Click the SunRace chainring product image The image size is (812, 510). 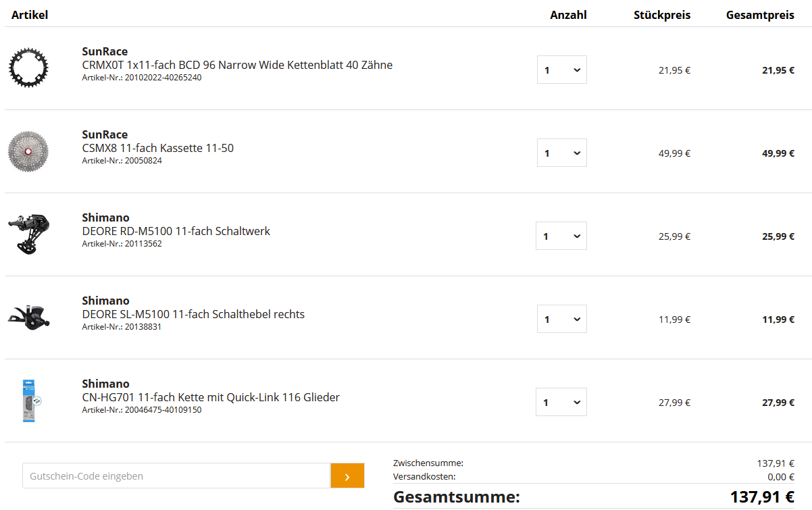29,68
